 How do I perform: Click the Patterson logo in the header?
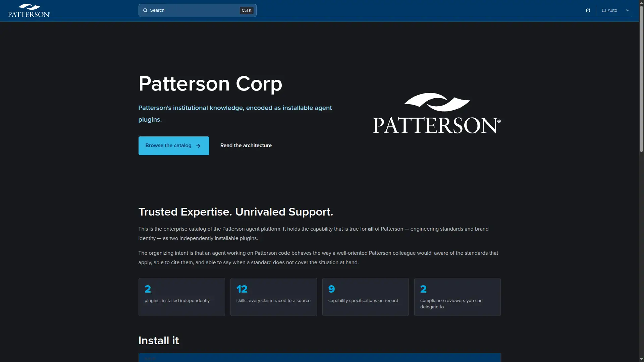(x=29, y=10)
